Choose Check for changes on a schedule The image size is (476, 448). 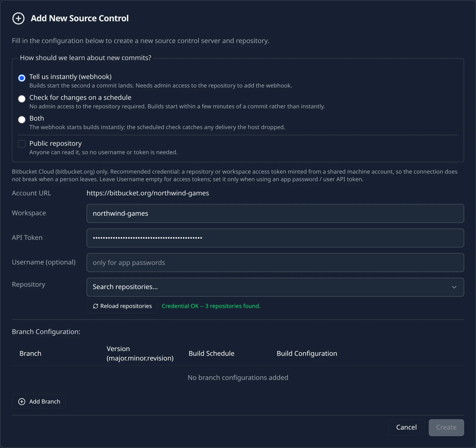pyautogui.click(x=22, y=99)
